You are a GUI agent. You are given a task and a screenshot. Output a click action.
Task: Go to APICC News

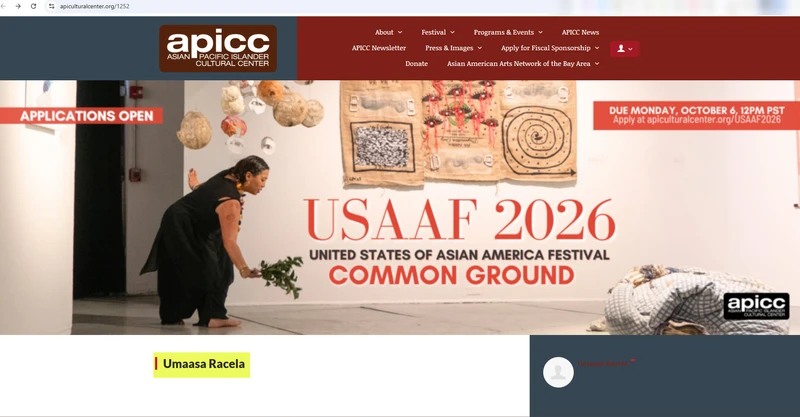(x=580, y=32)
